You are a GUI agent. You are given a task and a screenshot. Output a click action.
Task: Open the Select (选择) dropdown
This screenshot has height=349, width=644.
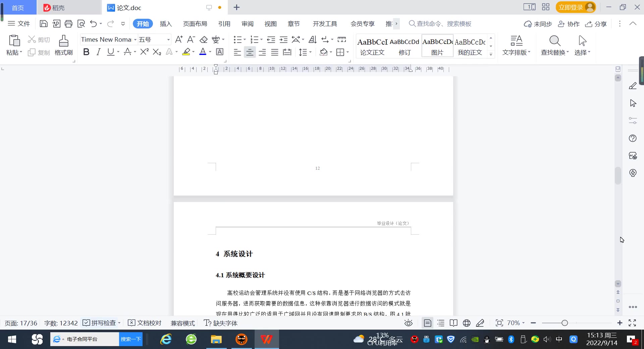coord(582,45)
